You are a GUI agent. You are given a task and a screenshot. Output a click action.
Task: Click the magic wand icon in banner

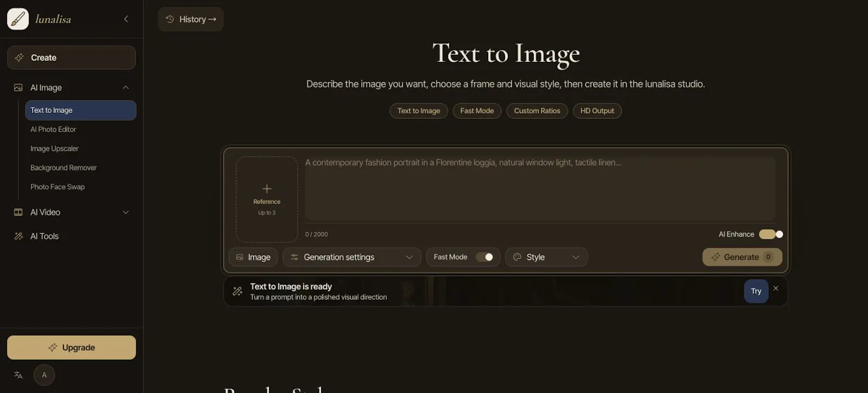click(x=237, y=291)
